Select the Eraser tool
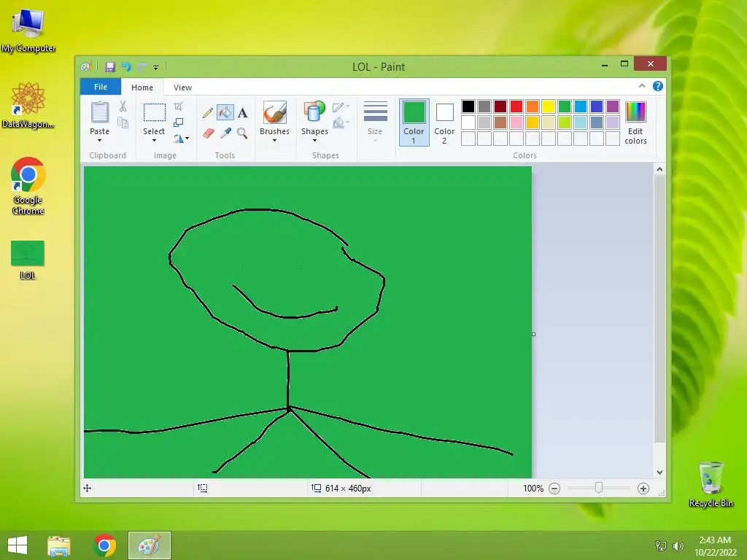747x560 pixels. [x=208, y=133]
